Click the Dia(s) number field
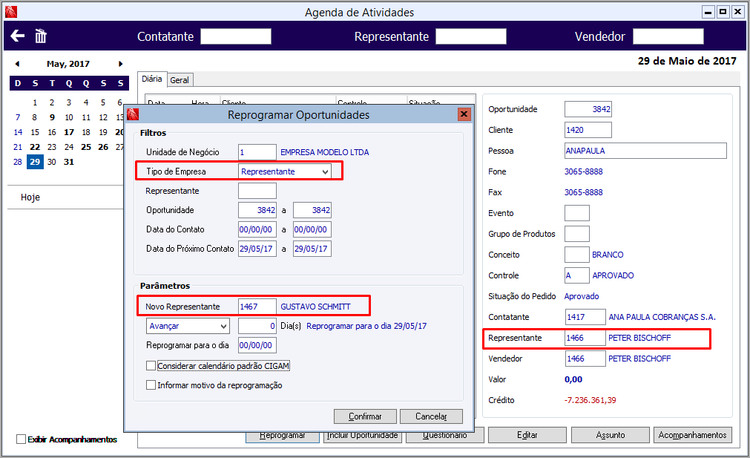This screenshot has height=458, width=750. pos(257,326)
